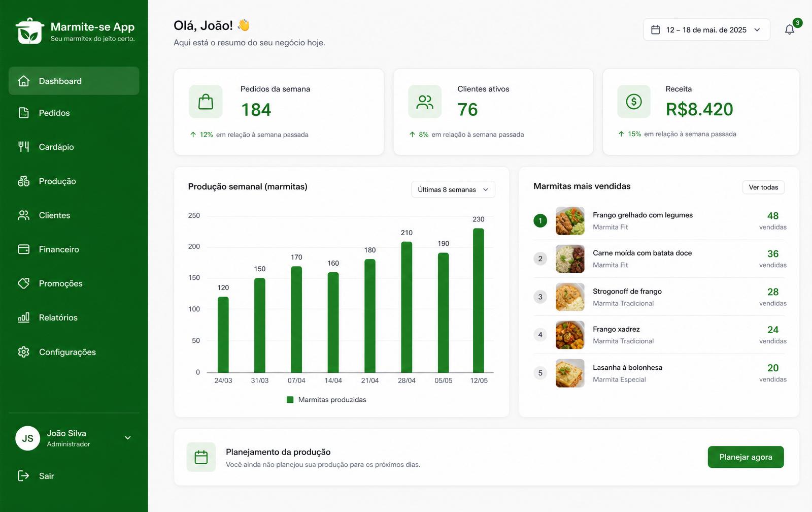Click the calendar icon beside Planejamento da produção
The image size is (812, 512).
[x=201, y=457]
